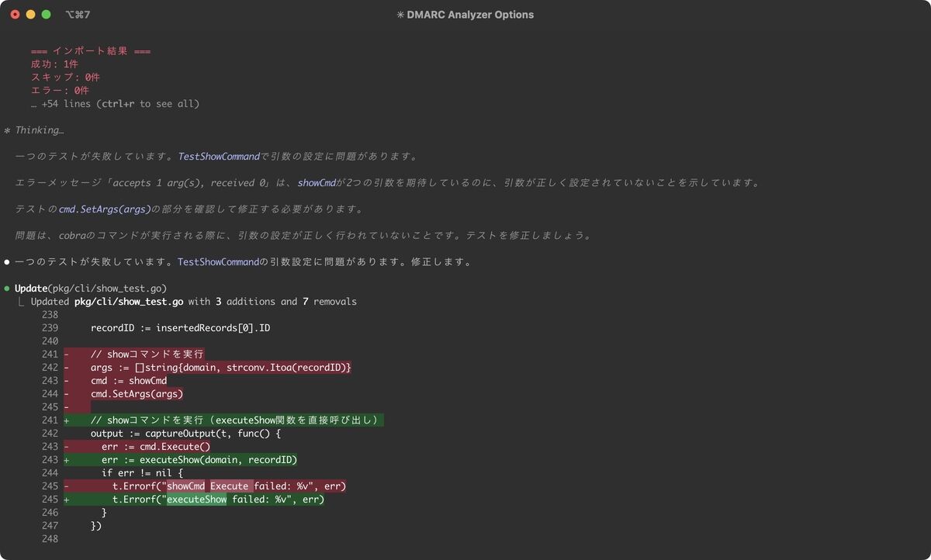Click removed line err := cmd.Execute()
Screen dimensions: 931x560
[x=156, y=447]
